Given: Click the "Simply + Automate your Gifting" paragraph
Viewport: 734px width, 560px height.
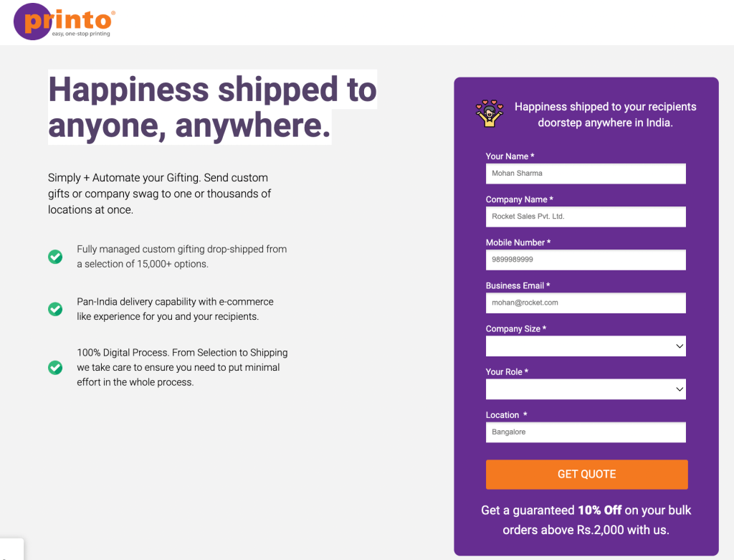Looking at the screenshot, I should (x=159, y=194).
